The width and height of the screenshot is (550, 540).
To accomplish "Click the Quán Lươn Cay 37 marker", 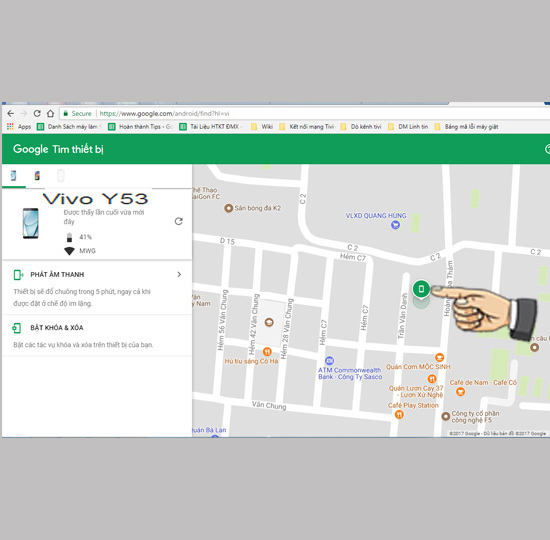I will (x=432, y=379).
